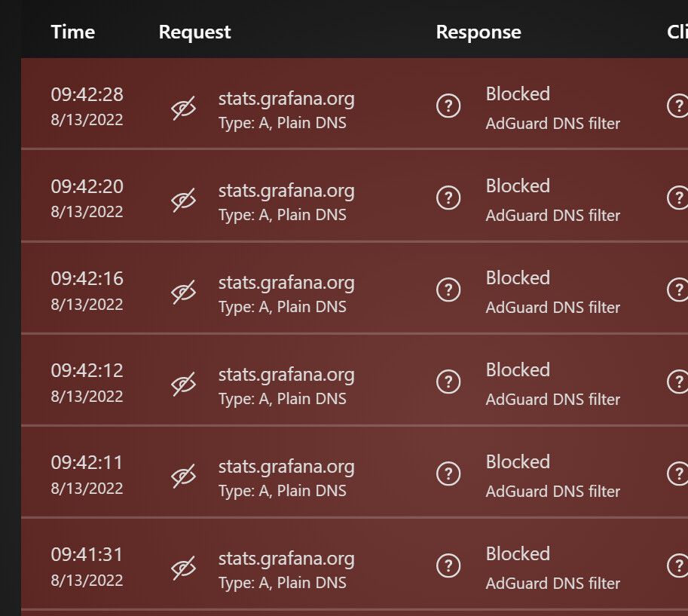Click tracker eye icon in 09:42:20 row
This screenshot has height=616, width=688.
183,201
